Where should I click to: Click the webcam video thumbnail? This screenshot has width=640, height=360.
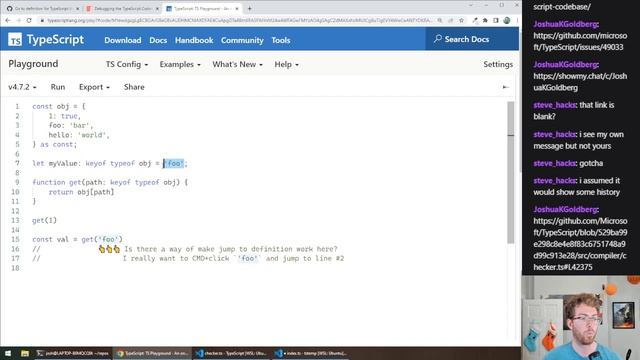581,318
